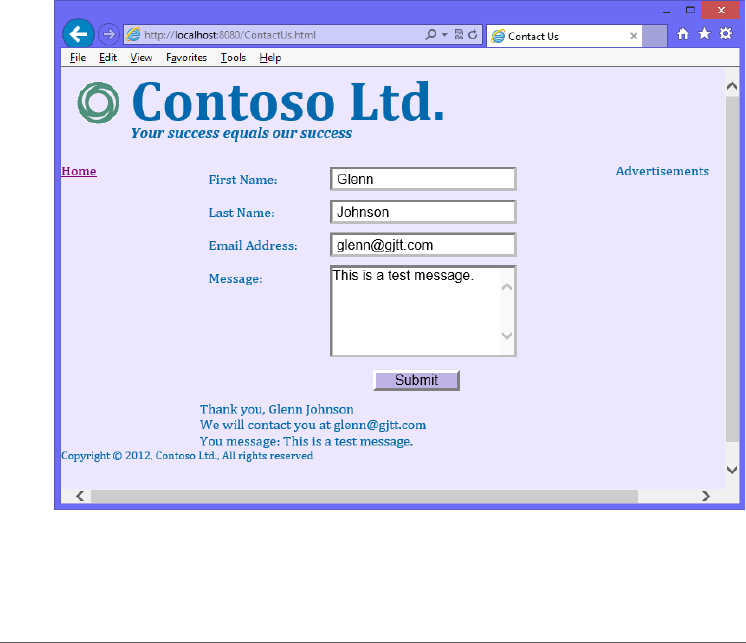Click the Message label
The image size is (746, 643).
236,279
